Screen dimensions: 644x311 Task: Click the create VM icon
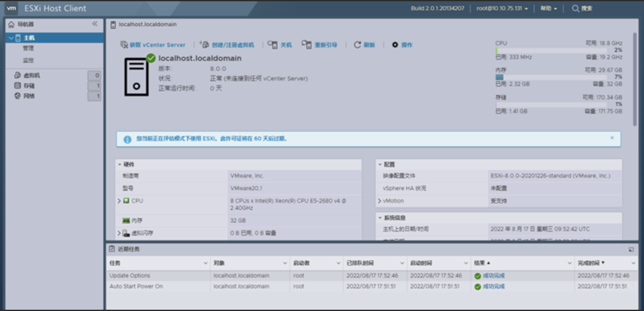(204, 44)
